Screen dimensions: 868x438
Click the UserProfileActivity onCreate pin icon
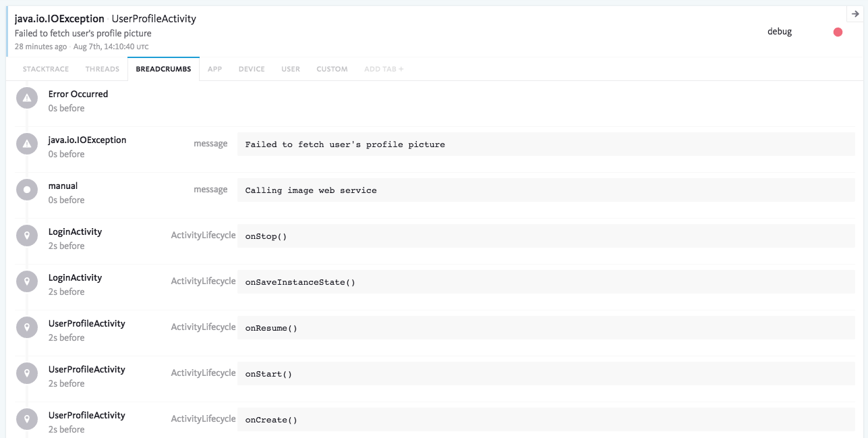tap(27, 418)
